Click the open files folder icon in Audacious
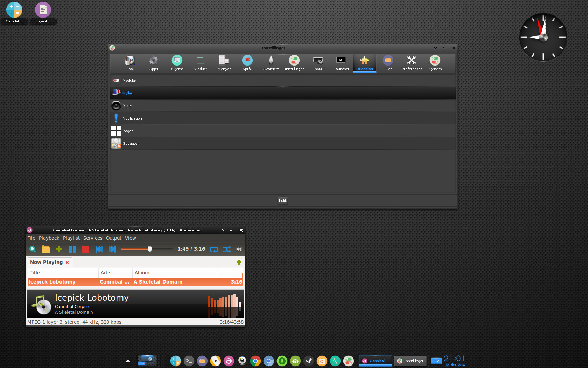 pos(46,249)
